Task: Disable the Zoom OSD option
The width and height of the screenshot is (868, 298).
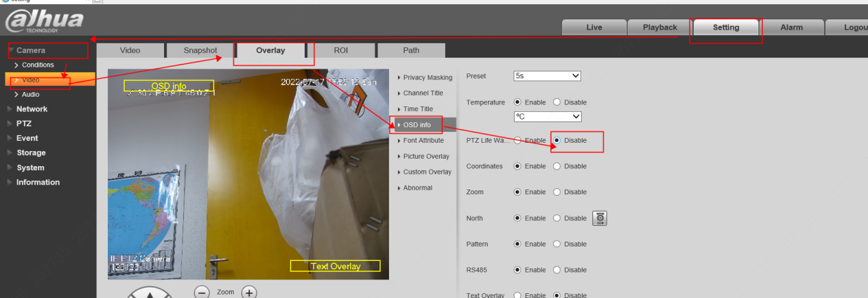Action: 557,192
